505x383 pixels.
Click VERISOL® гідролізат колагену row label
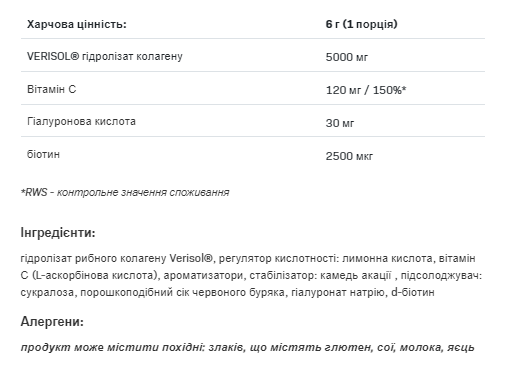(x=105, y=56)
